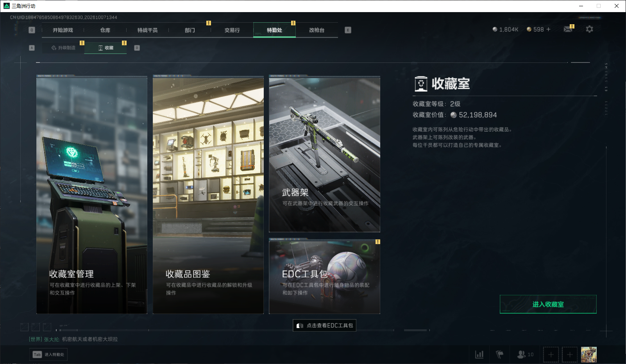The image size is (626, 364).
Task: Open the mail inbox envelope icon
Action: pyautogui.click(x=568, y=29)
